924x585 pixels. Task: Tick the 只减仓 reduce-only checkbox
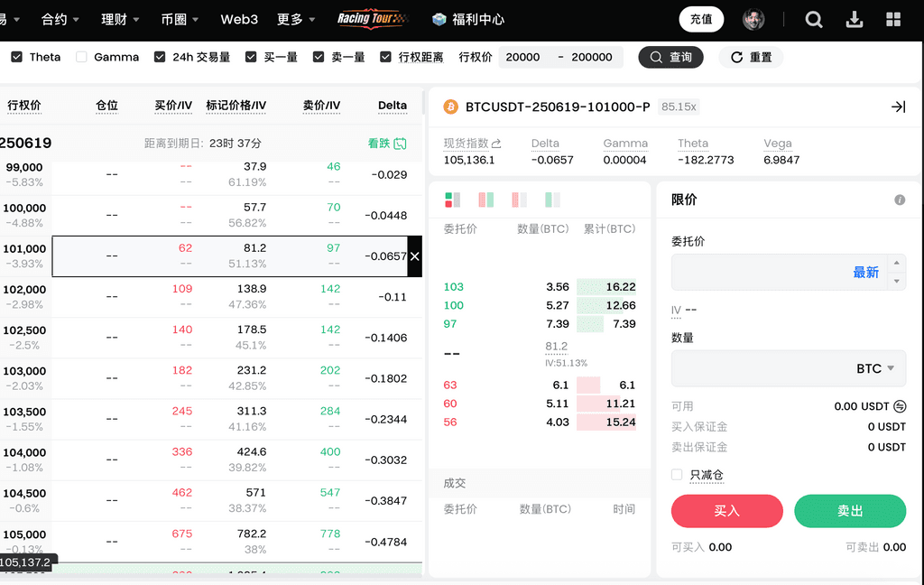[x=677, y=475]
